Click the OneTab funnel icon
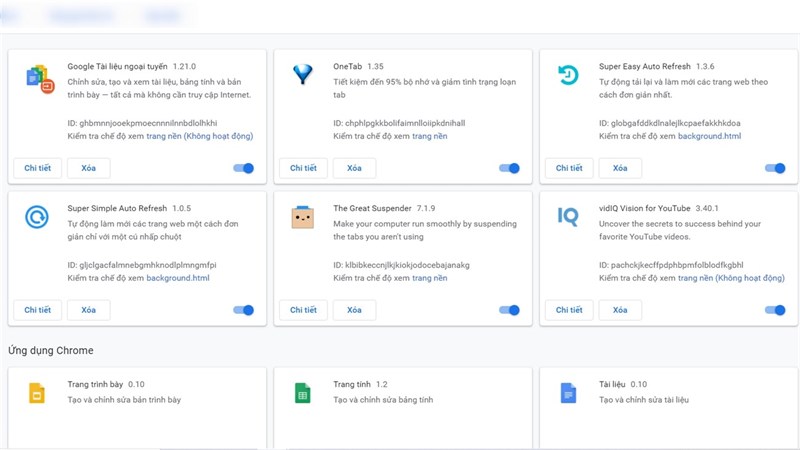The image size is (800, 450). coord(303,74)
